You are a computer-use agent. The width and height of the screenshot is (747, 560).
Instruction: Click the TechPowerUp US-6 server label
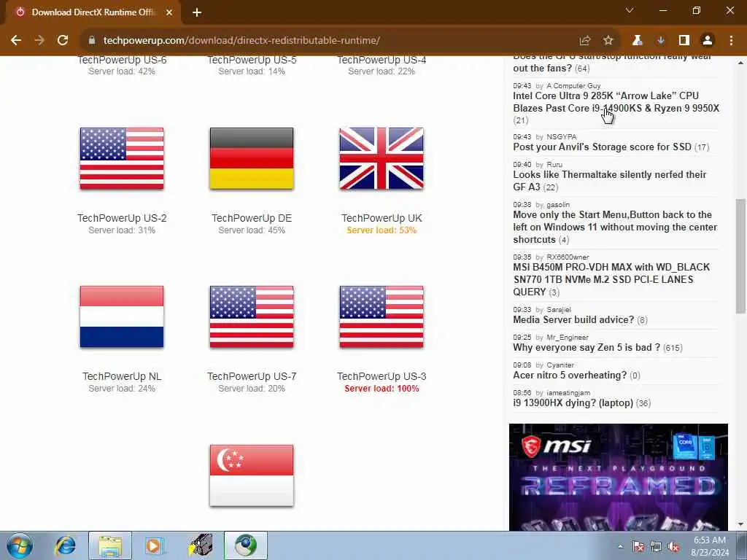coord(122,60)
